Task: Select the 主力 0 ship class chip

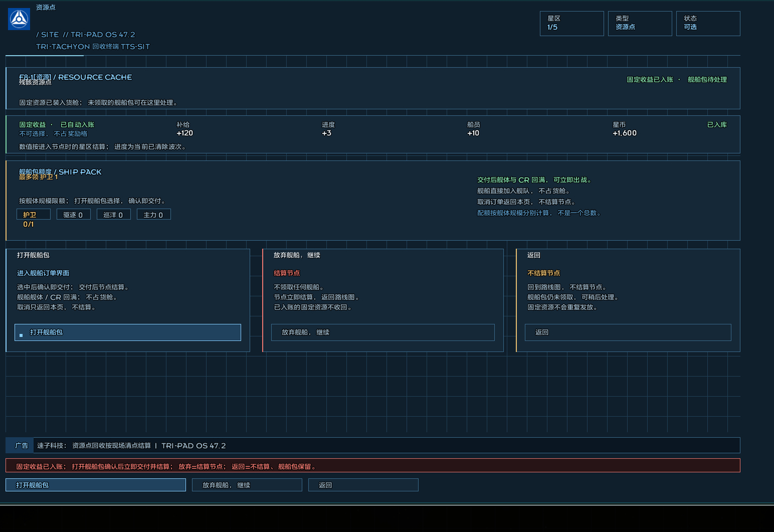Action: pyautogui.click(x=153, y=215)
